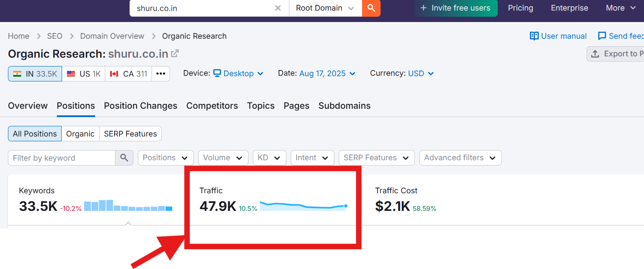The height and width of the screenshot is (269, 644).
Task: Open more countries ellipsis button
Action: [161, 74]
